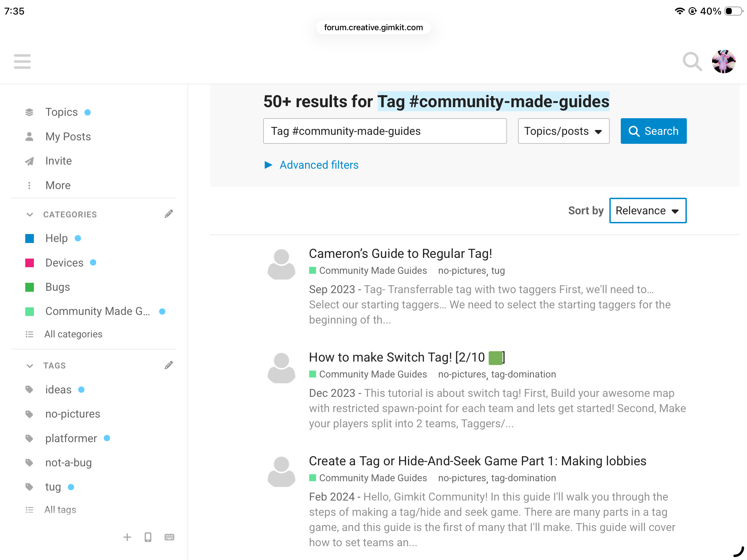Edit tags with pencil icon
This screenshot has height=560, width=747.
coord(169,365)
